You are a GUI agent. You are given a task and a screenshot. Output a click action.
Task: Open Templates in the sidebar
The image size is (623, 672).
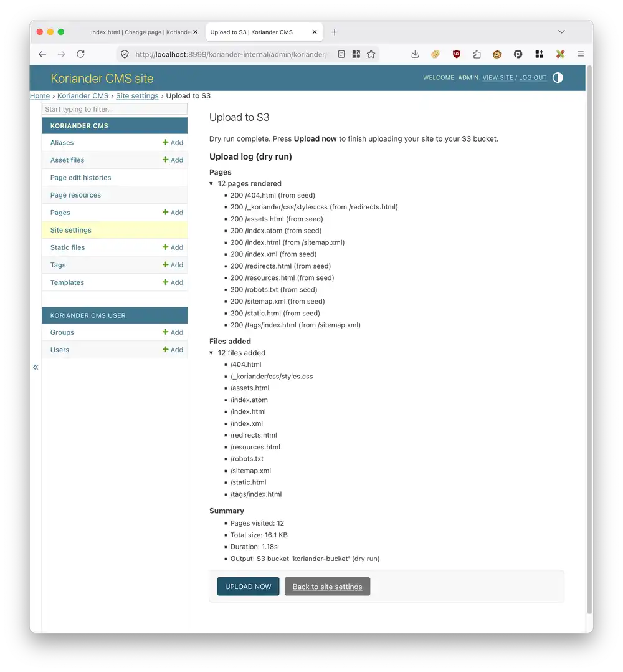click(67, 282)
